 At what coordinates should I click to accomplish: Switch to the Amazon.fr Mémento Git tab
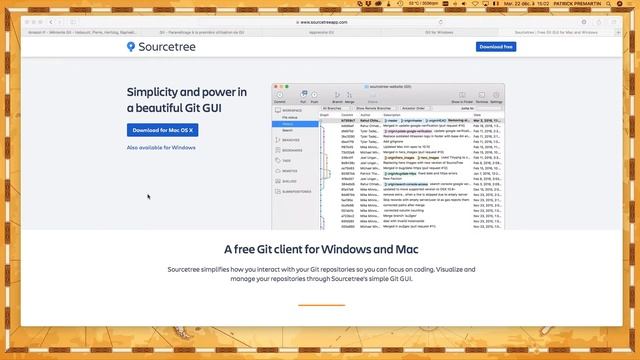coord(82,32)
